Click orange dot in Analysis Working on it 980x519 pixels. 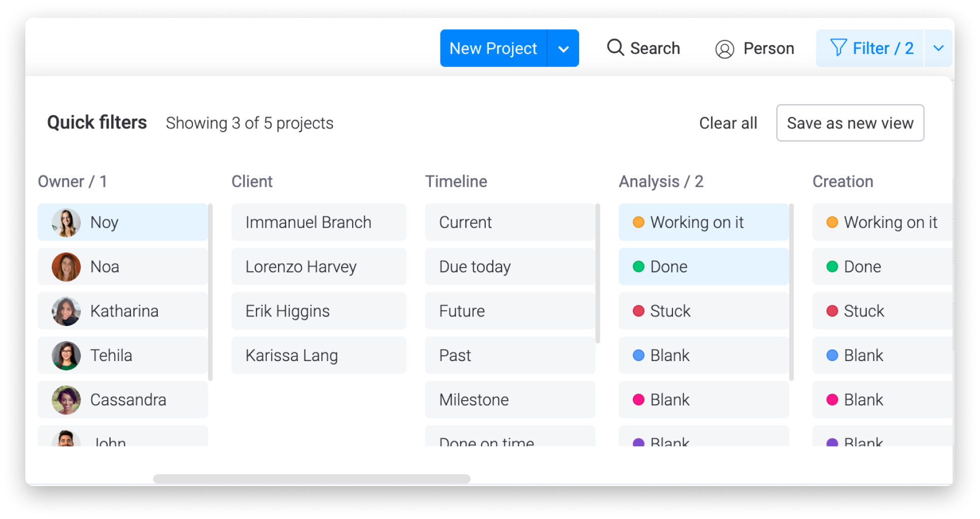pos(638,222)
